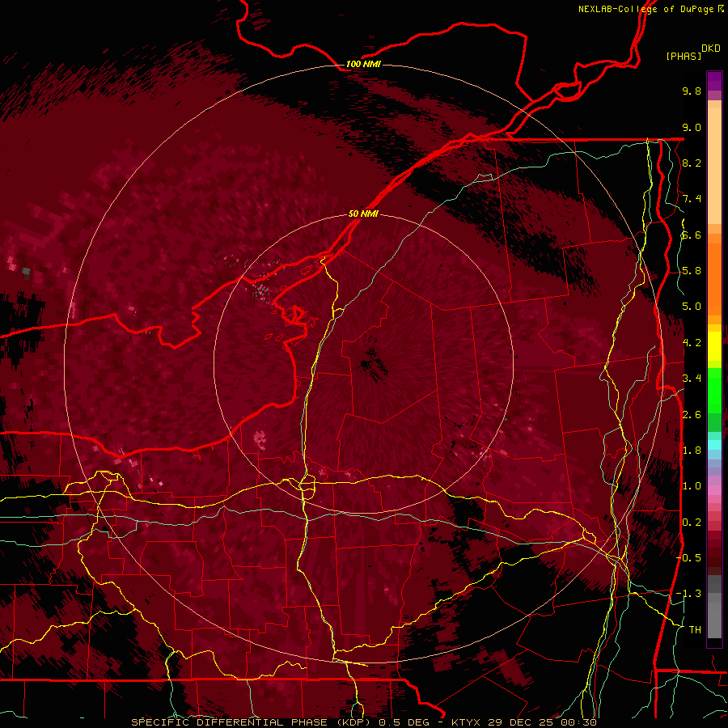Click the [PHAS] label above the color bar
The width and height of the screenshot is (728, 728).
(684, 56)
